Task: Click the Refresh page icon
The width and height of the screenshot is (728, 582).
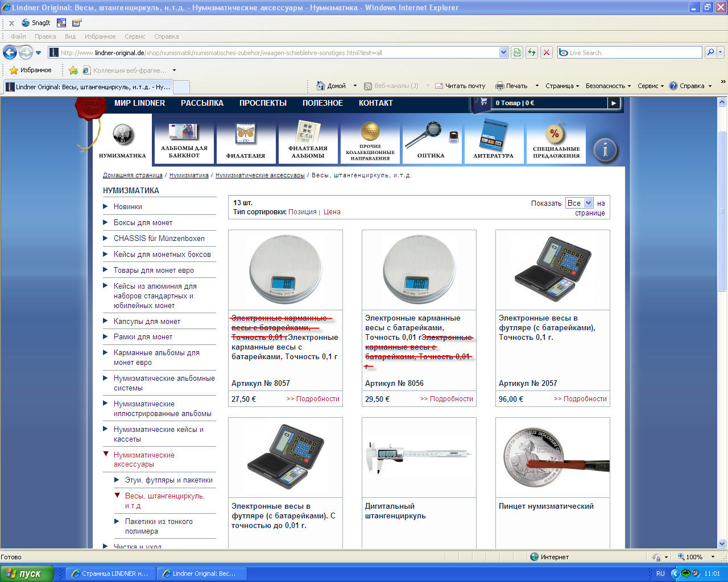Action: pos(532,52)
